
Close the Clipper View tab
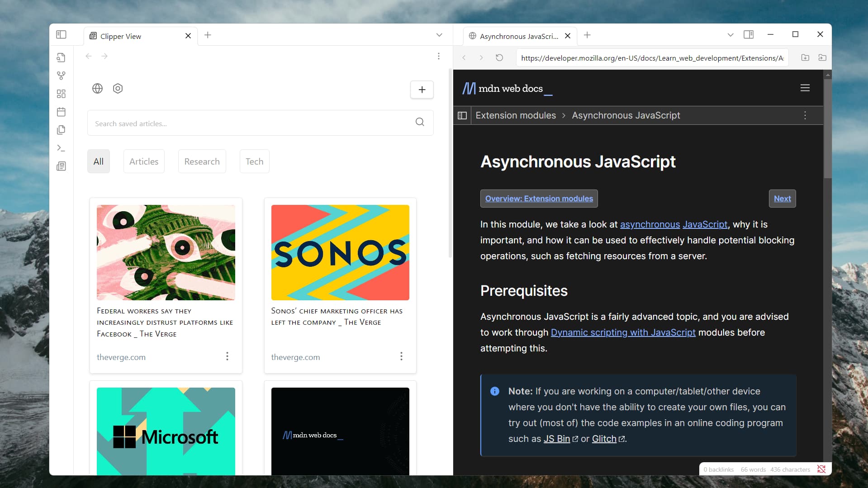pos(188,36)
